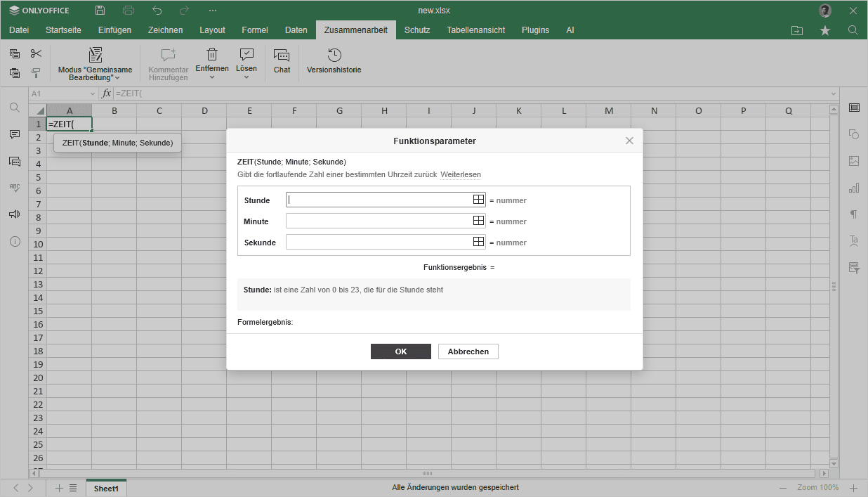
Task: Confirm the dialog with OK
Action: 400,351
